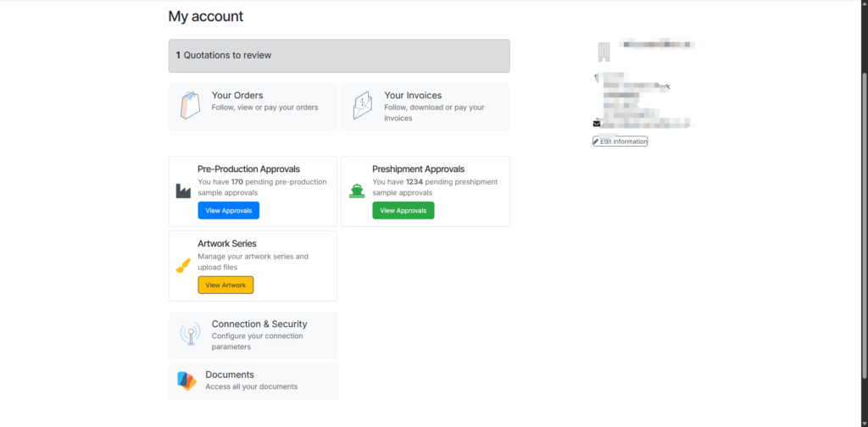Click the envelope icon beside the email address
This screenshot has height=427, width=868.
click(597, 124)
